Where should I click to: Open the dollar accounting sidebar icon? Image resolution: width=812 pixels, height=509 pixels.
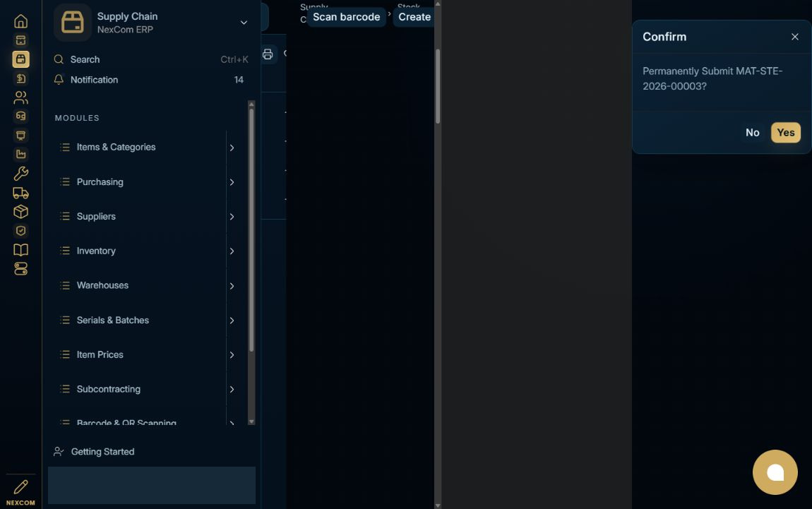(x=20, y=78)
